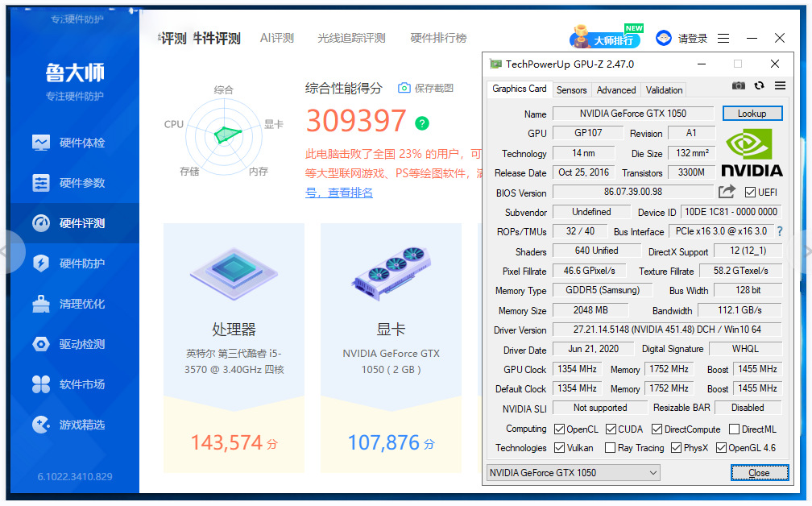
Task: Open Lu Master hamburger menu icon
Action: coord(723,39)
